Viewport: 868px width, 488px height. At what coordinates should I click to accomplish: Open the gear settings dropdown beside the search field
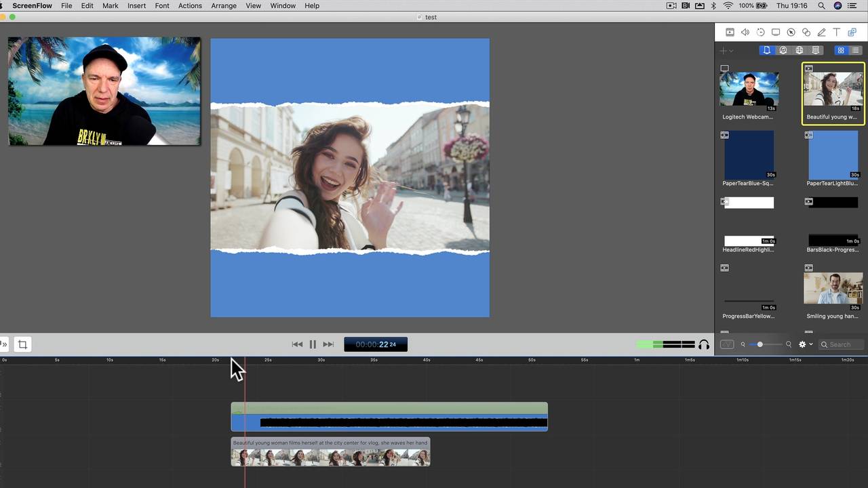(x=804, y=344)
